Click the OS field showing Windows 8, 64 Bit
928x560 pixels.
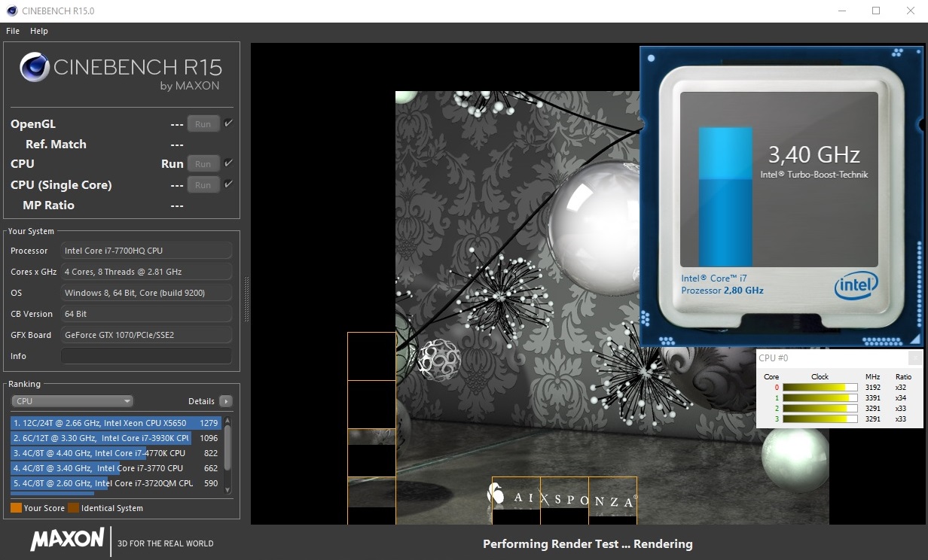coord(146,293)
